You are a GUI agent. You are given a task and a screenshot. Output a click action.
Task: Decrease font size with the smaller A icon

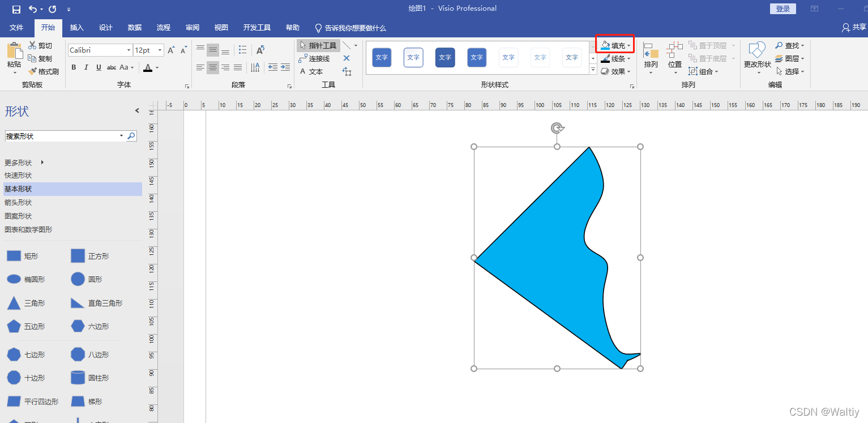[183, 50]
